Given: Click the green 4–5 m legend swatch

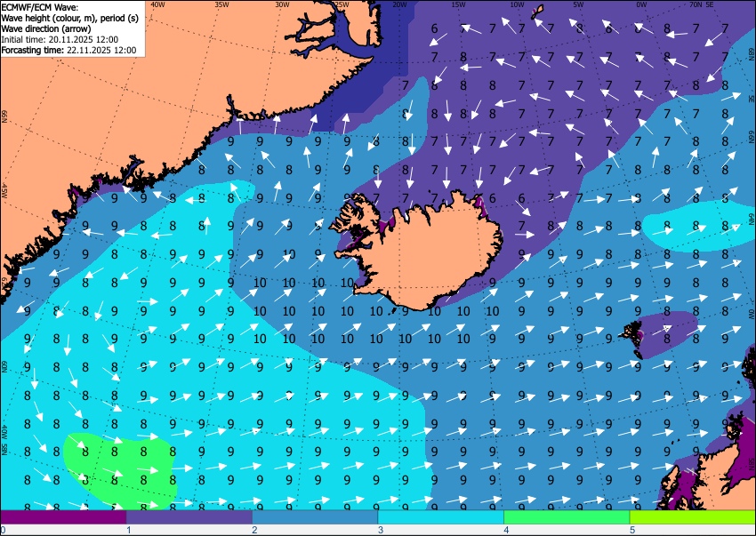Looking at the screenshot, I should 567,517.
